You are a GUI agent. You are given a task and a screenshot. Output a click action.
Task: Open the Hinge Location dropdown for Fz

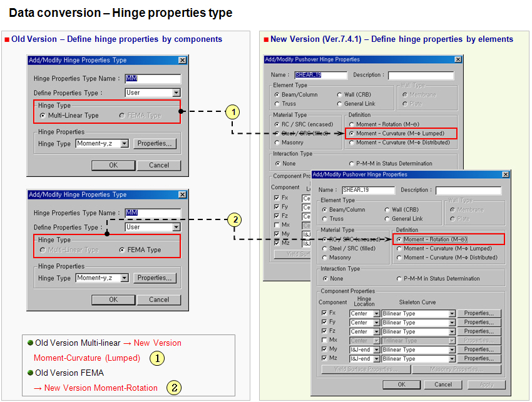point(376,331)
